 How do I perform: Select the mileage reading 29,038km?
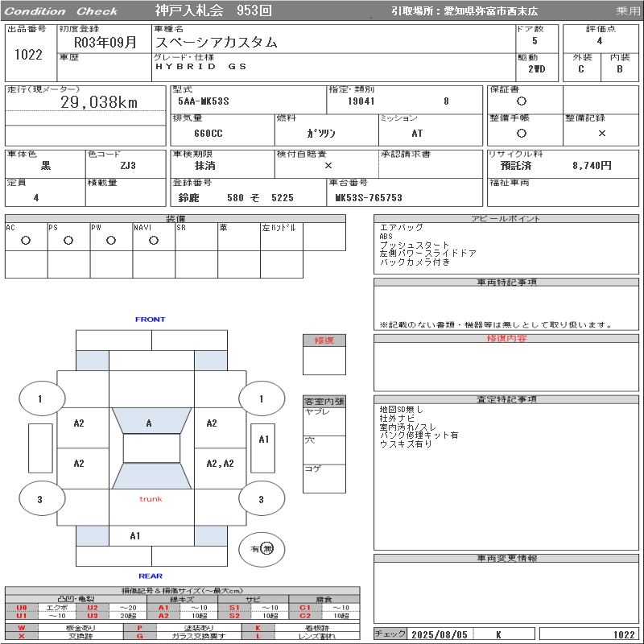99,102
